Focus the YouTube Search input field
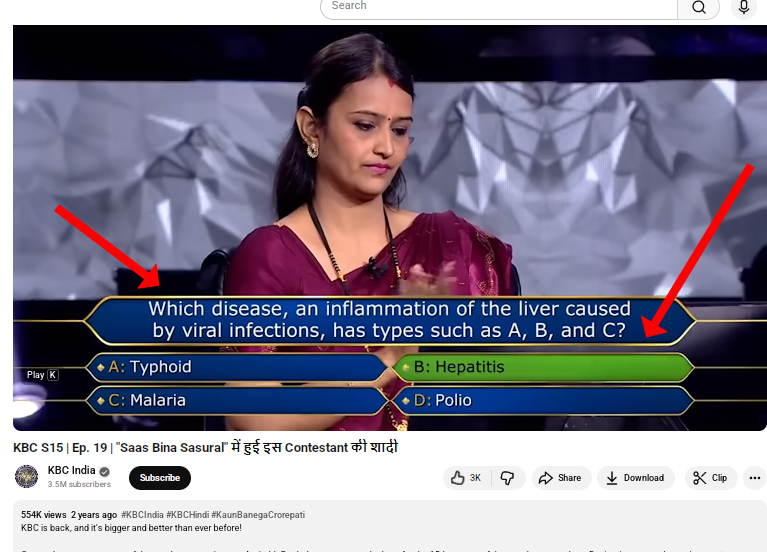The image size is (767, 552). pyautogui.click(x=499, y=7)
